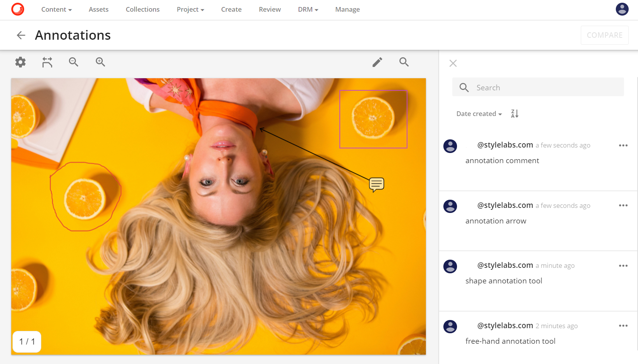Open the Collections menu item
638x364 pixels.
click(142, 9)
